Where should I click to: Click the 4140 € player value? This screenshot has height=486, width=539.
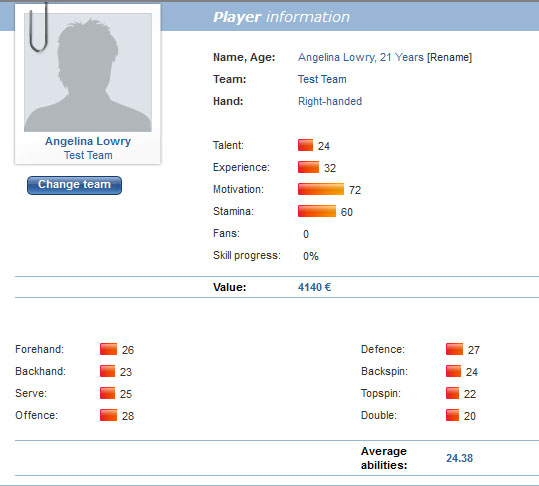[x=314, y=287]
